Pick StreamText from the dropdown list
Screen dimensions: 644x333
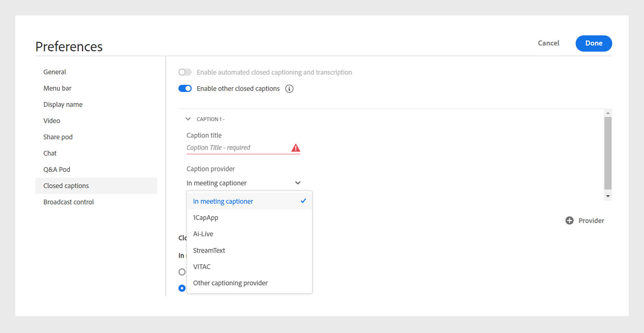click(209, 251)
